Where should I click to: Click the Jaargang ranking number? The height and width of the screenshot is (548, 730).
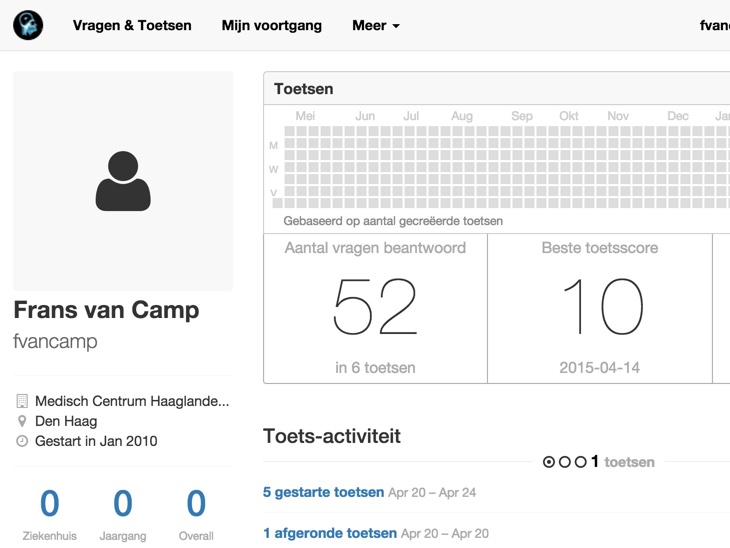pyautogui.click(x=123, y=504)
